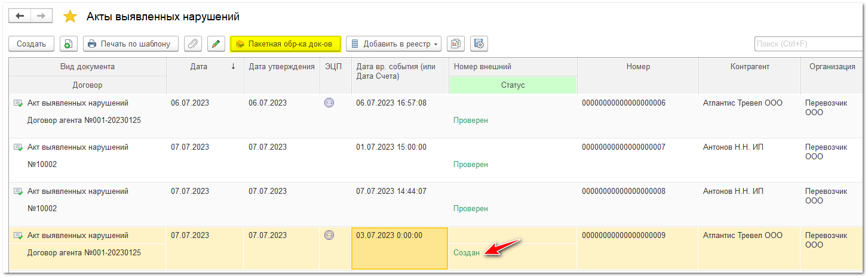Click the Контрагент column header
868x278 pixels.
click(749, 67)
